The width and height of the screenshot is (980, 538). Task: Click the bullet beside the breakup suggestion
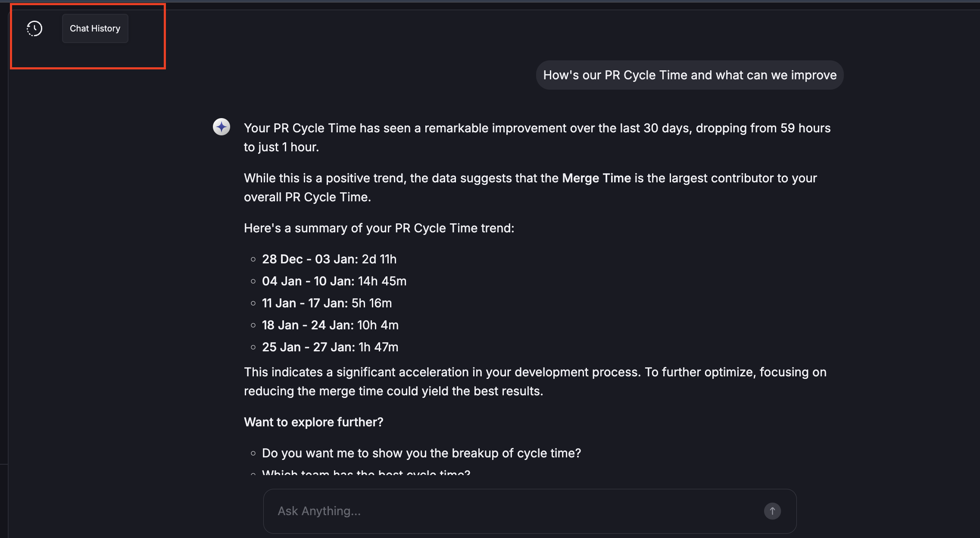pyautogui.click(x=253, y=453)
